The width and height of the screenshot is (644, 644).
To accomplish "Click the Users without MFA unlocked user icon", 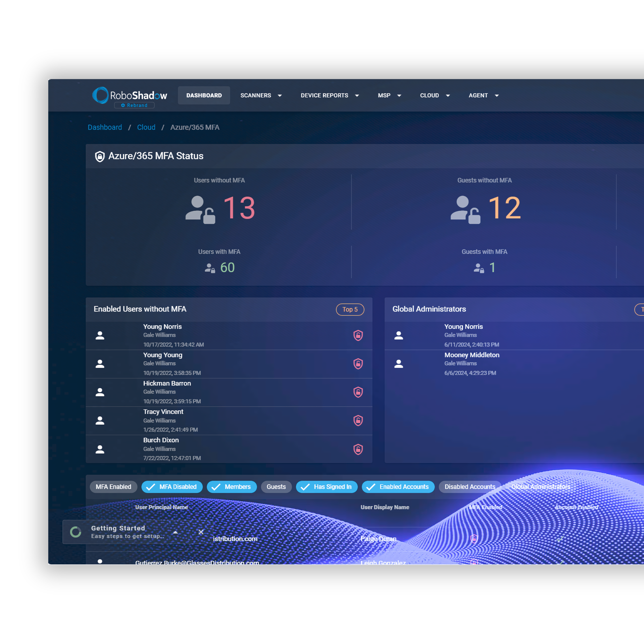I will click(200, 209).
